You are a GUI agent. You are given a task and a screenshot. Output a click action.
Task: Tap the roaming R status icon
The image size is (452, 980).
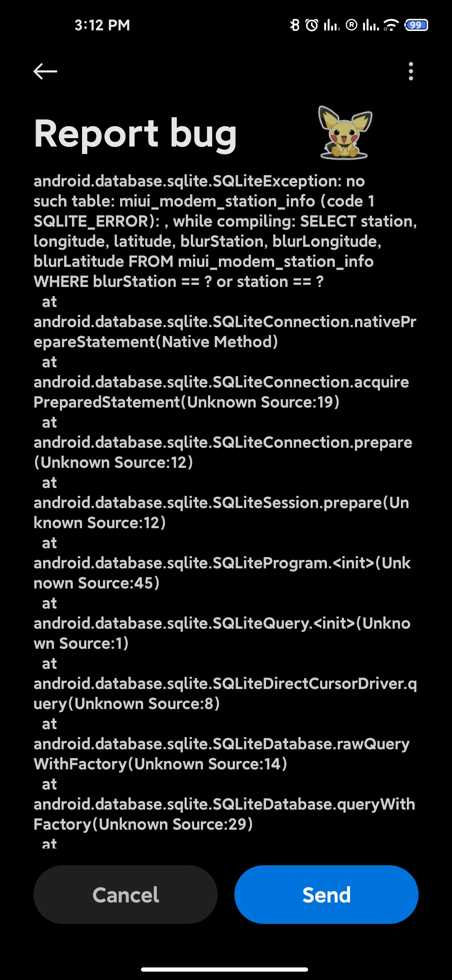tap(352, 26)
